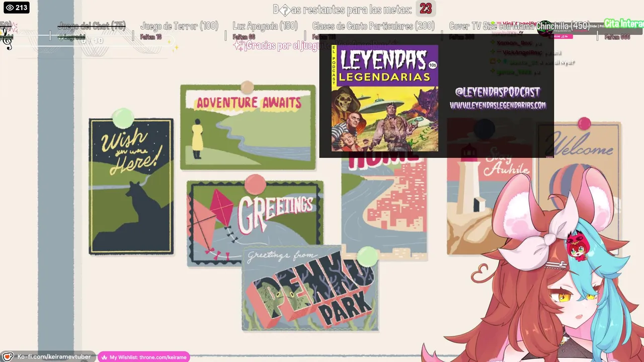Visit the Ko-fi.com/keiramevtuber link
The height and width of the screenshot is (362, 644).
(54, 357)
